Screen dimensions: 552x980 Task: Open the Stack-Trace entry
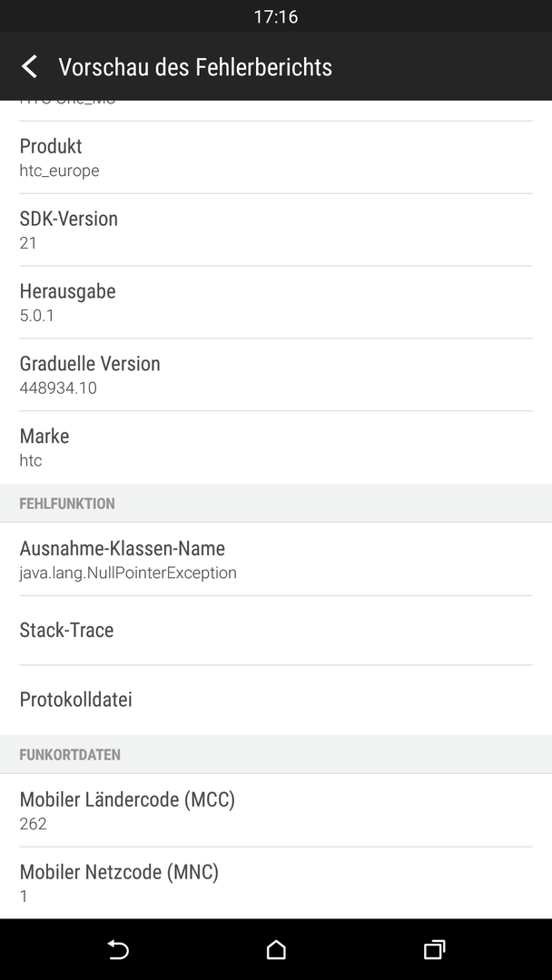point(276,630)
